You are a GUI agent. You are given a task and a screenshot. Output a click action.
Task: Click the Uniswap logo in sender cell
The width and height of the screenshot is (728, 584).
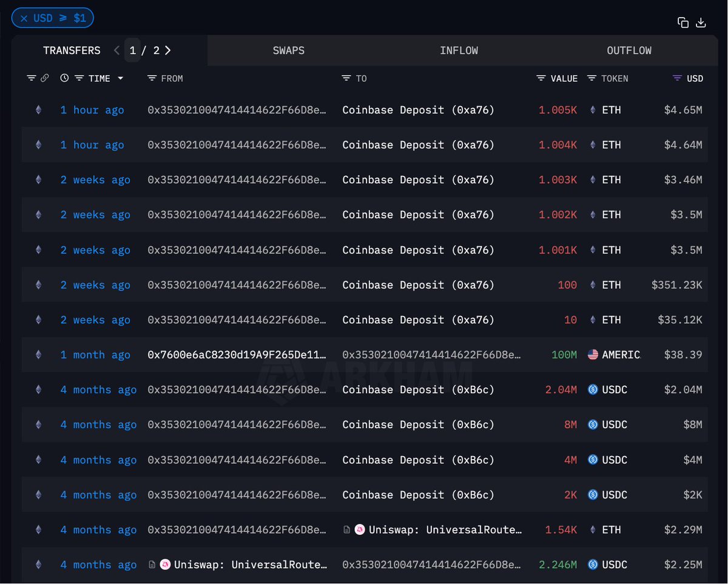(x=164, y=565)
